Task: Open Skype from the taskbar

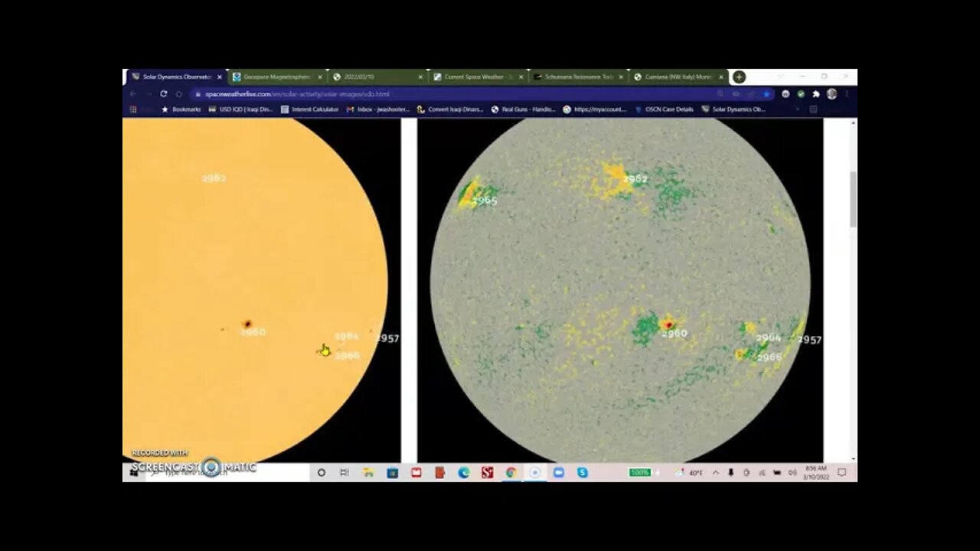Action: [583, 473]
